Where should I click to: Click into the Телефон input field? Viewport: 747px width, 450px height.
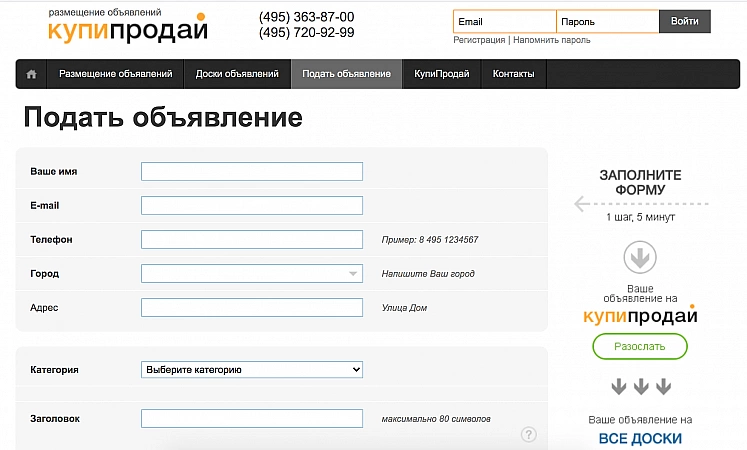[252, 240]
